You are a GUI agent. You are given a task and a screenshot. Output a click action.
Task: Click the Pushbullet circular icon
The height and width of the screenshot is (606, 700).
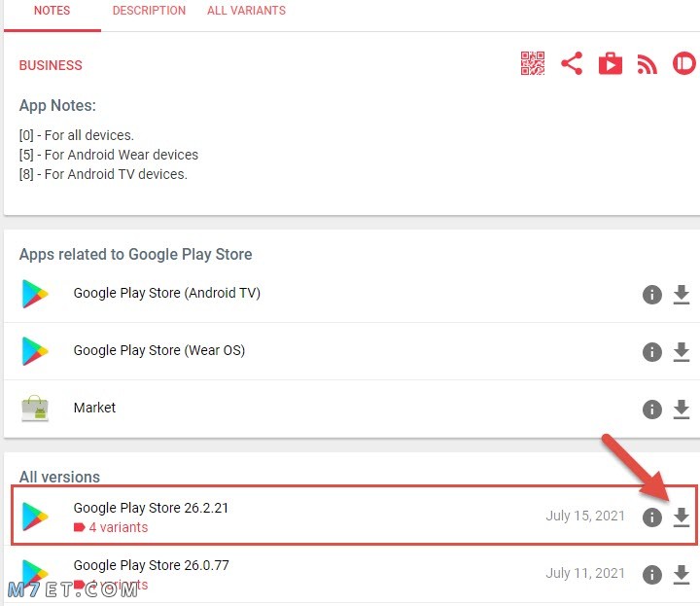coord(684,63)
